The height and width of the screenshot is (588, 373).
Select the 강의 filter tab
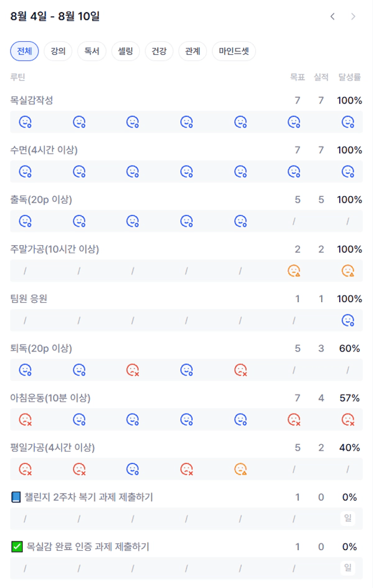coord(58,51)
